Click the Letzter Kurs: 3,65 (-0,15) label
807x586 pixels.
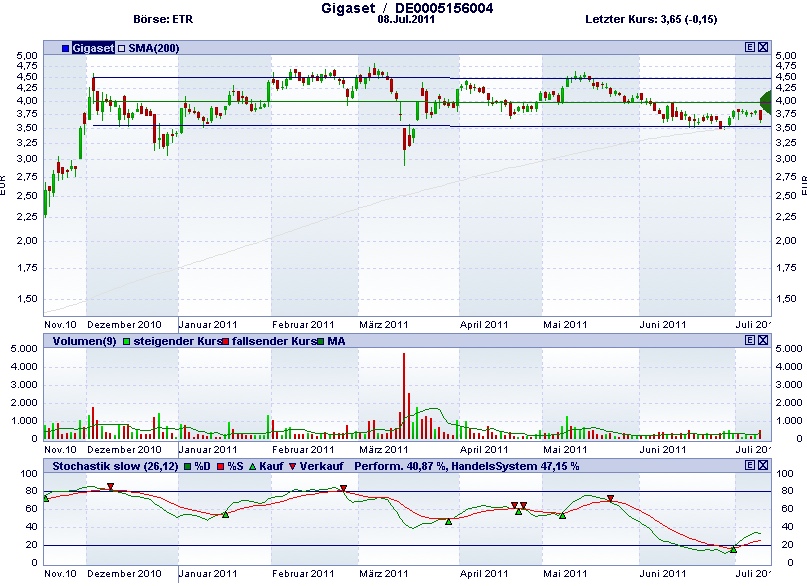pos(651,20)
